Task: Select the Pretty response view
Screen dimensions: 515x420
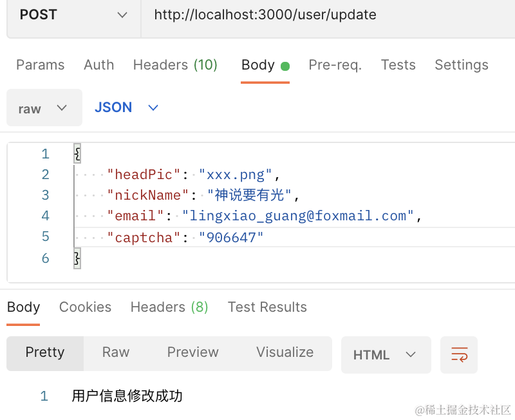Action: [45, 352]
